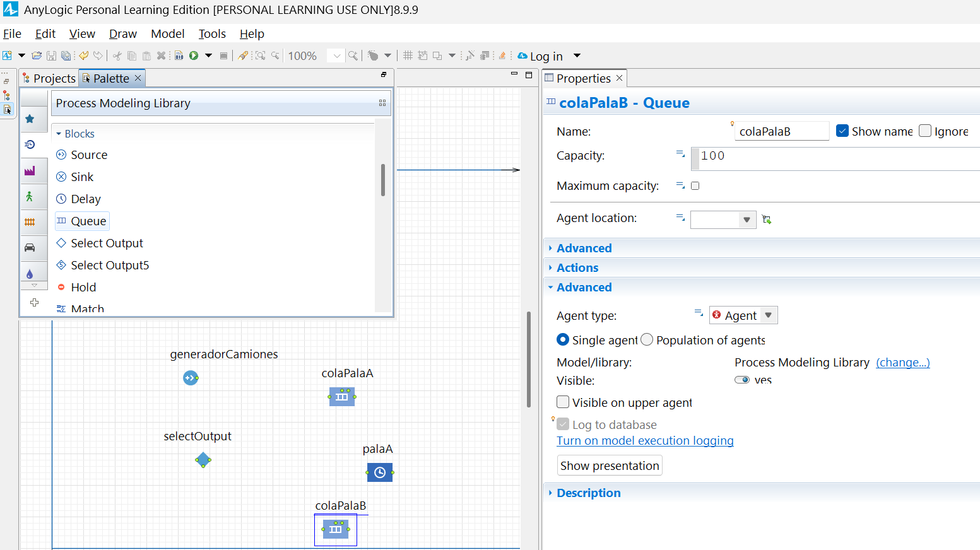Open a model with the folder toolbar icon
Image resolution: width=980 pixels, height=550 pixels.
click(37, 56)
